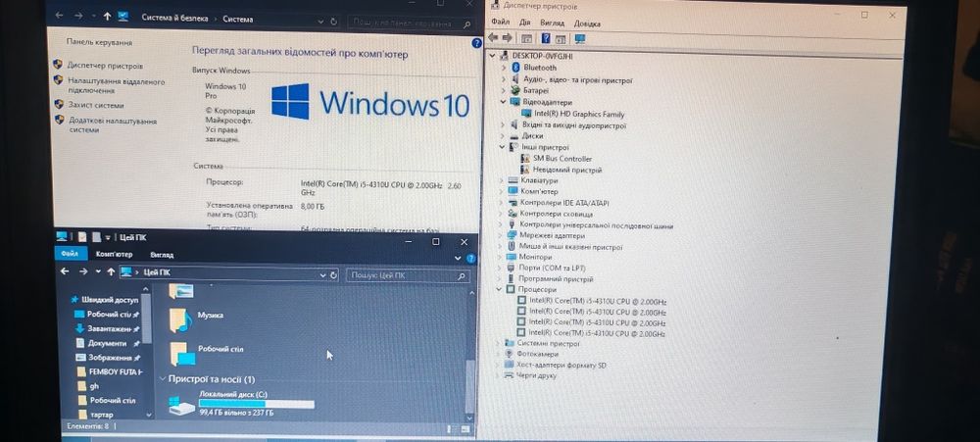Collapse the Інші пристрої tree node
This screenshot has height=442, width=980.
point(503,147)
